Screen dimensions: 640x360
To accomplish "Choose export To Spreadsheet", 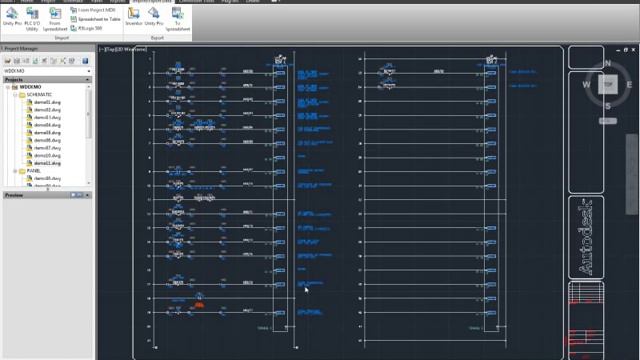I will tap(178, 19).
